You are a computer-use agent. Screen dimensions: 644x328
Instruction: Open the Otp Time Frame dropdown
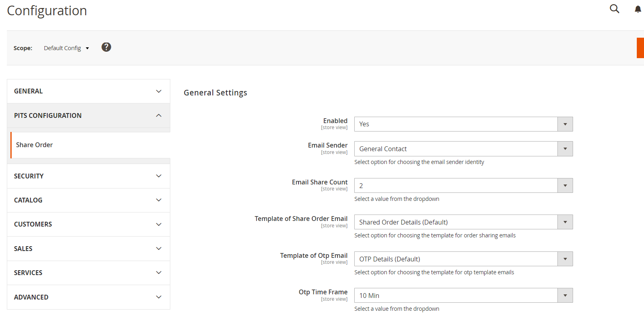click(x=463, y=296)
